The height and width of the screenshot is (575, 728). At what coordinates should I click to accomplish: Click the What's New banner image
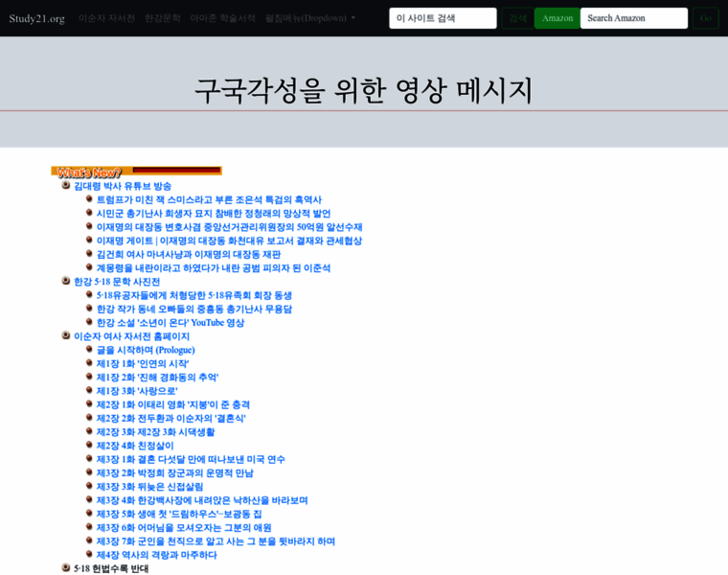pyautogui.click(x=136, y=172)
